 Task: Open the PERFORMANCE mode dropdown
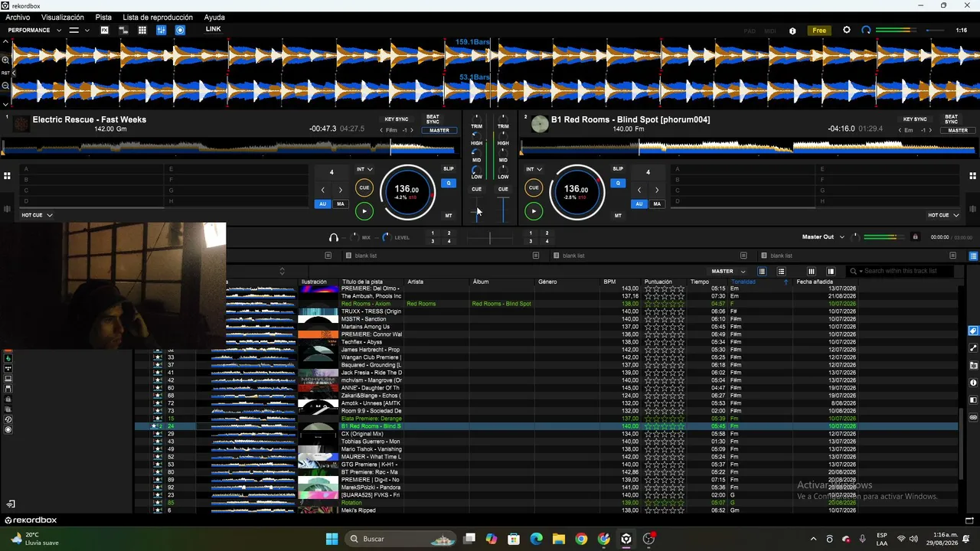point(34,30)
